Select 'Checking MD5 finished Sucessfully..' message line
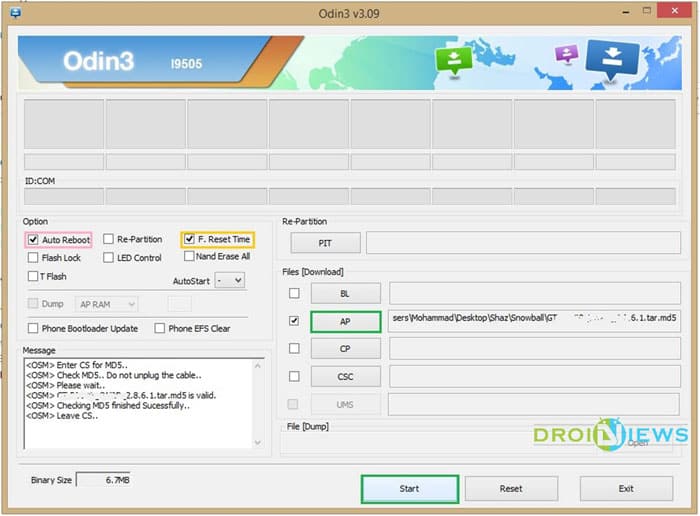This screenshot has width=700, height=516. [x=108, y=405]
